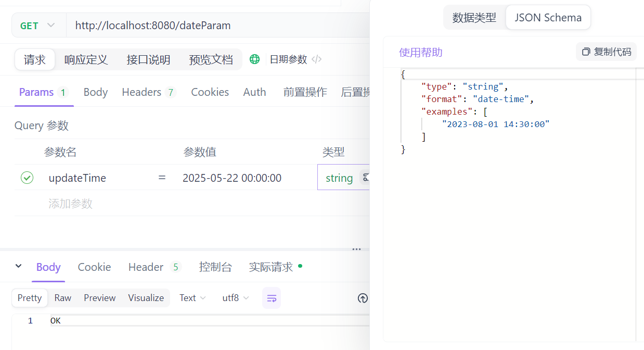
Task: Toggle the word wrap icon
Action: (x=272, y=298)
